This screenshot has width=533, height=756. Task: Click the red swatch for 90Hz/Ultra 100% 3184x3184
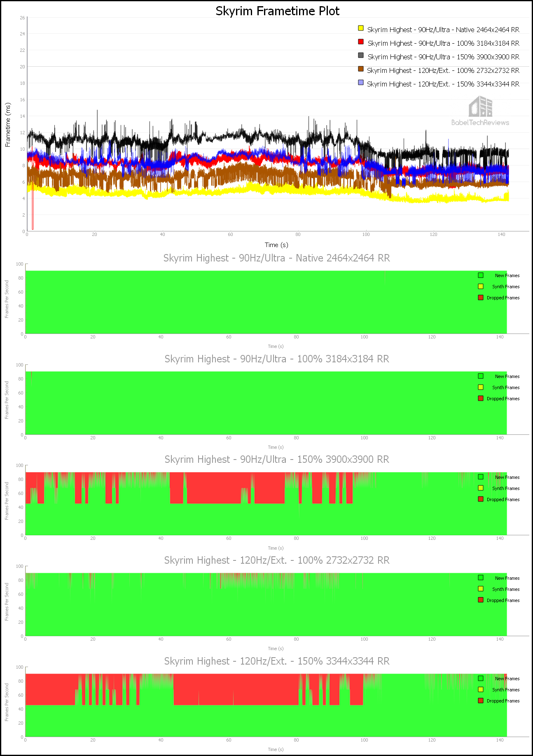pos(361,42)
